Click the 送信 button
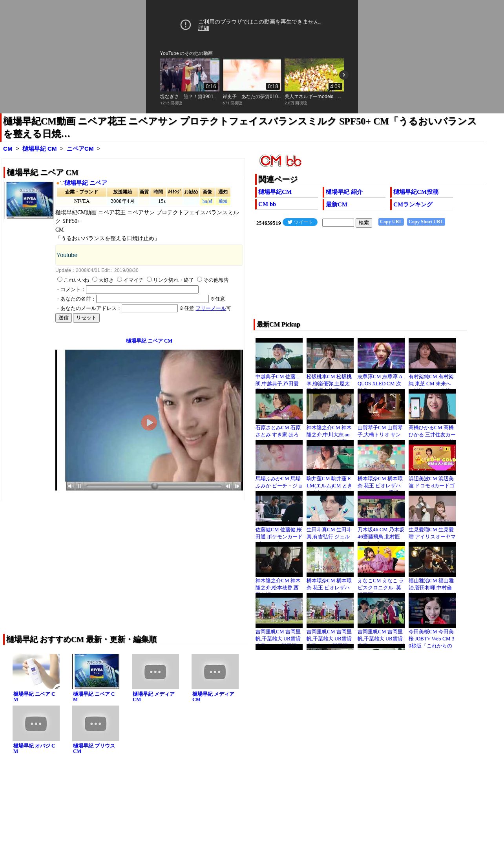Viewport: 504px width, 868px height. 64,318
